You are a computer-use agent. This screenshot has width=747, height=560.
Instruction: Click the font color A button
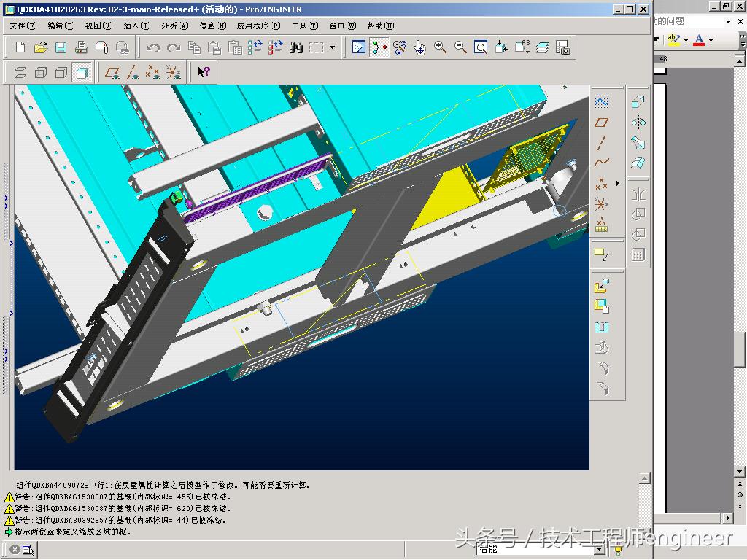(x=699, y=40)
